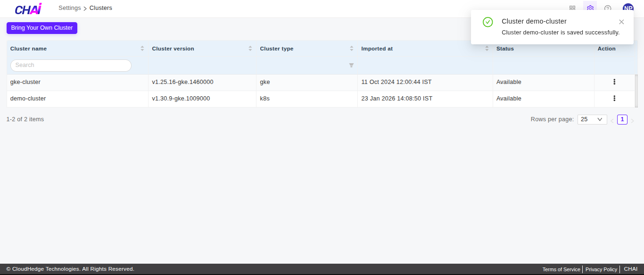Open action menu for gke-cluster row

click(x=614, y=82)
